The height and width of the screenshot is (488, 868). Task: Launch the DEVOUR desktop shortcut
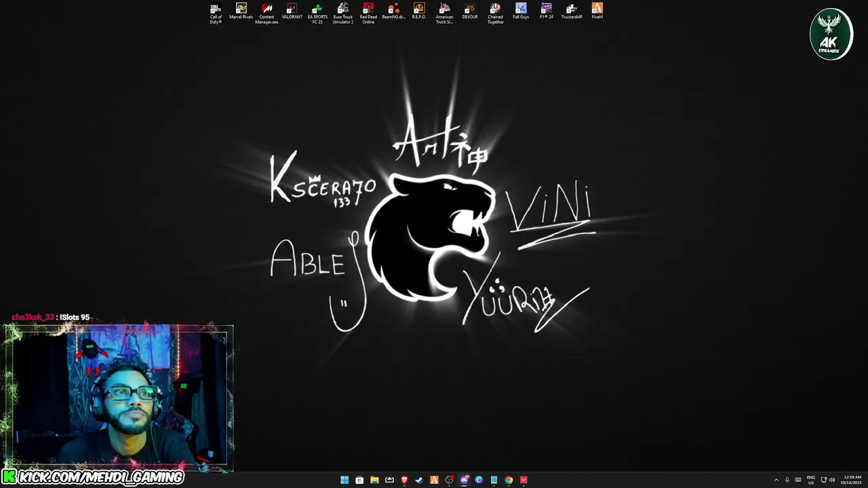(470, 11)
